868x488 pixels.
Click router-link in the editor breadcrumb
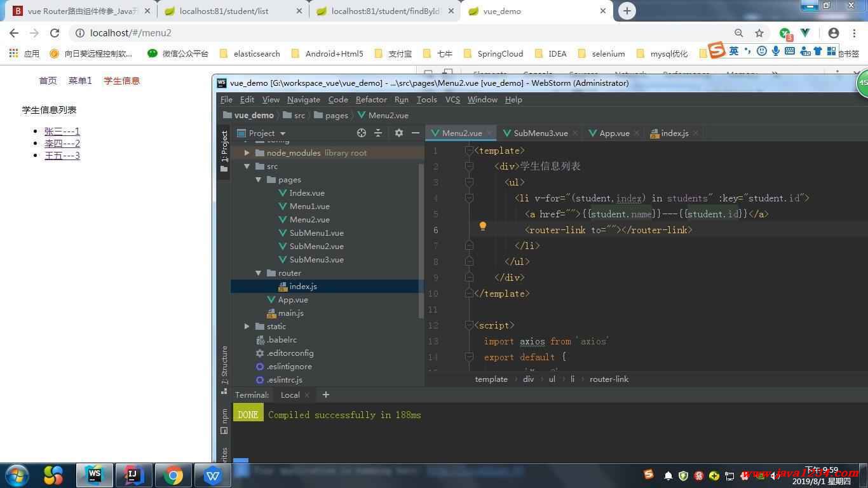(609, 379)
